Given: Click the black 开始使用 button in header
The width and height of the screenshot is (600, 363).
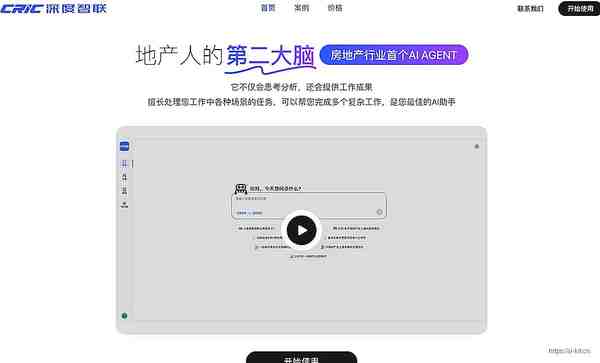Looking at the screenshot, I should 580,8.
